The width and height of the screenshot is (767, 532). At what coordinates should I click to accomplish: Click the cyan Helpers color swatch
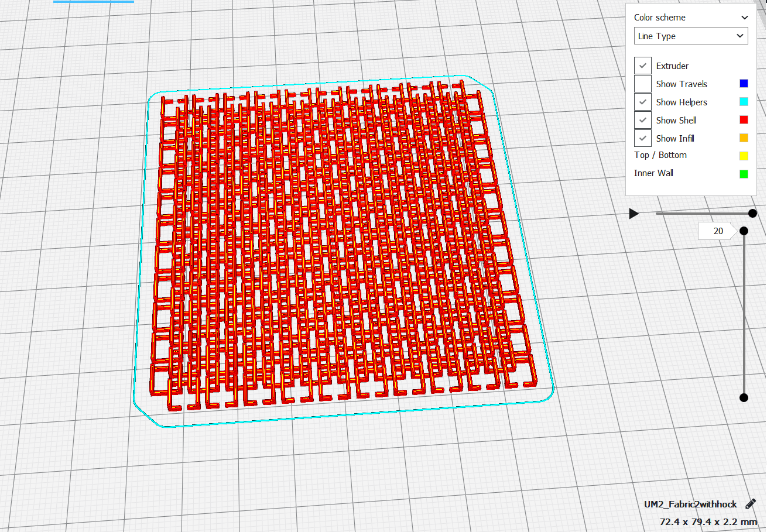point(744,102)
